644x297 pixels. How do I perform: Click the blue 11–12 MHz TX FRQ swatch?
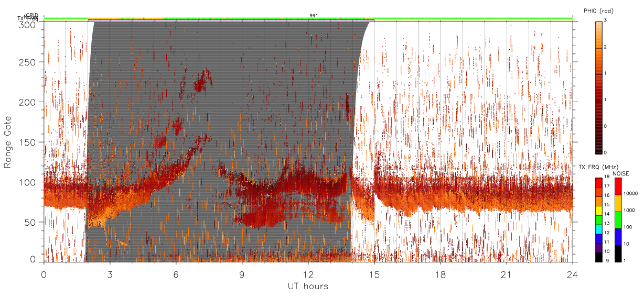[598, 239]
